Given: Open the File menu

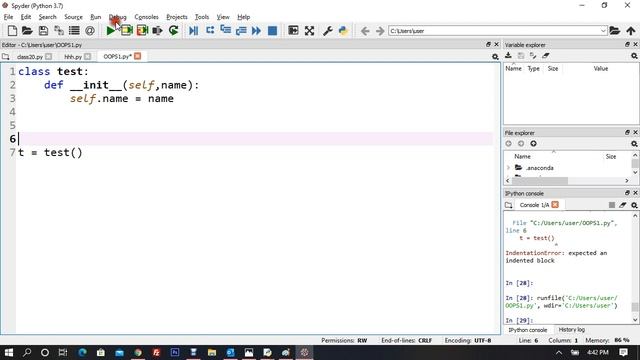Looking at the screenshot, I should pos(8,17).
